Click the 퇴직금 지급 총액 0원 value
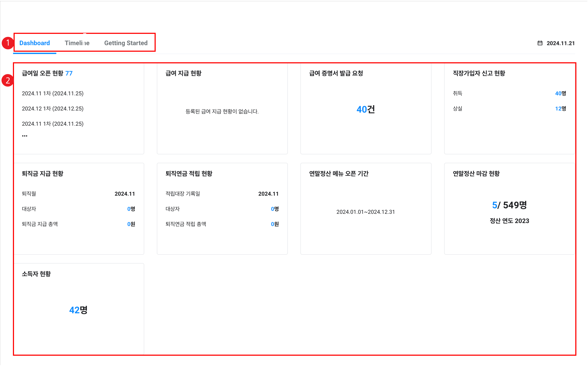Viewport: 588px width, 366px height. click(x=131, y=224)
